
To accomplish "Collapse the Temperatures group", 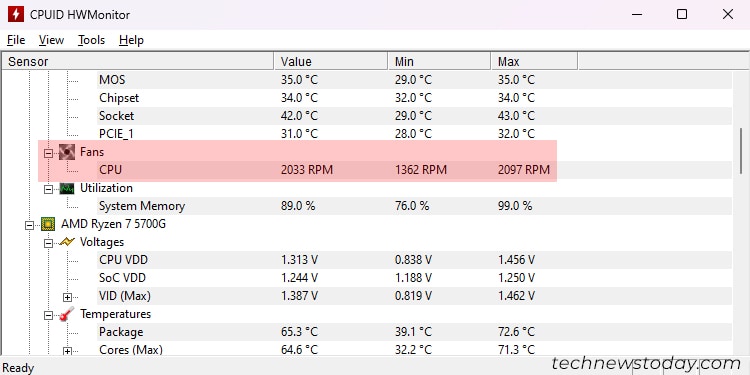I will [x=48, y=315].
